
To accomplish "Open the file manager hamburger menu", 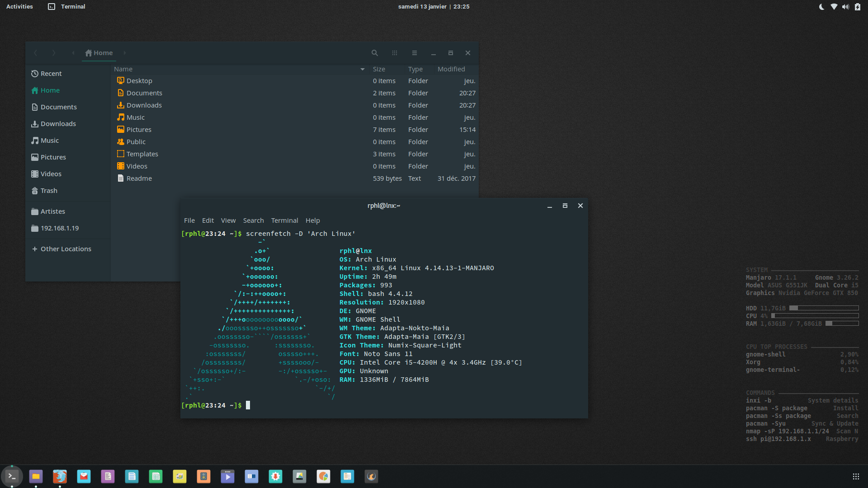I will coord(414,53).
